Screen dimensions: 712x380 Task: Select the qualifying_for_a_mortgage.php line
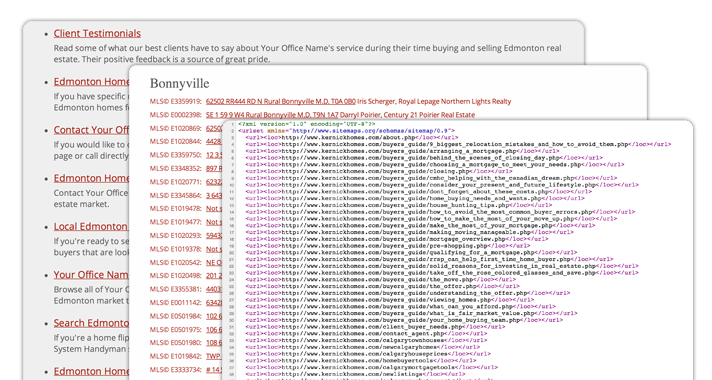[411, 252]
